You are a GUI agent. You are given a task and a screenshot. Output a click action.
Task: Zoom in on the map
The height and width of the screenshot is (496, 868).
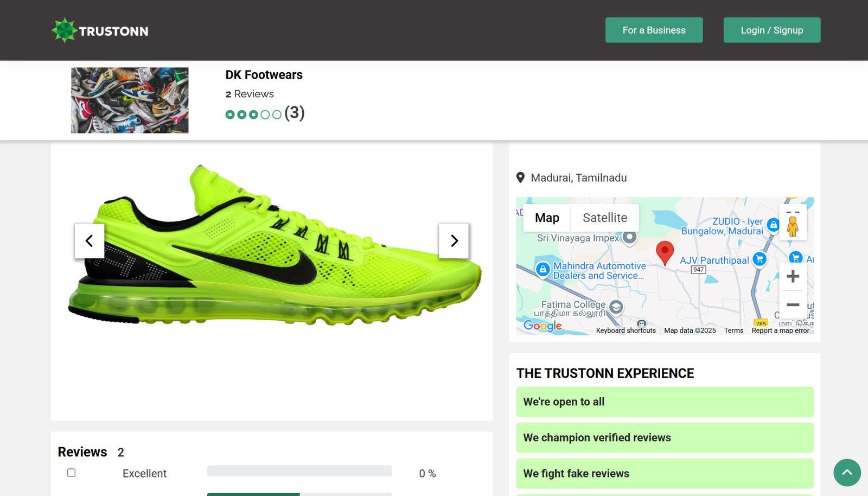click(x=793, y=276)
